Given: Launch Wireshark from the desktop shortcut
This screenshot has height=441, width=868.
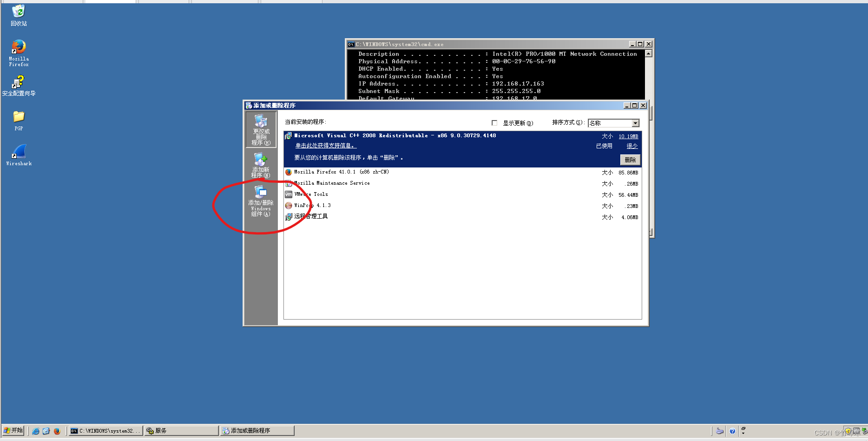Looking at the screenshot, I should tap(19, 155).
